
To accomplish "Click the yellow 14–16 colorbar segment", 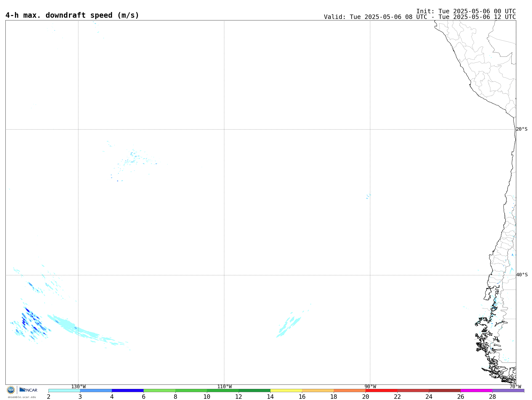I will point(286,391).
